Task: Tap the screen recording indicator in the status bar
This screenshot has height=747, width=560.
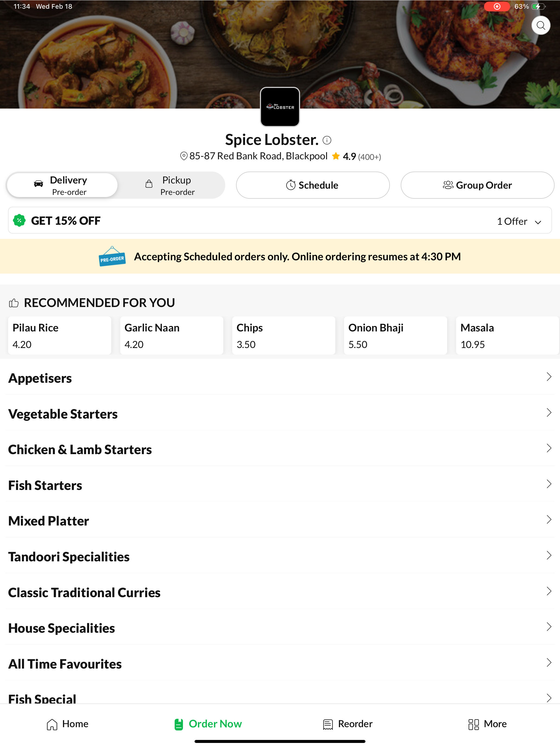Action: (x=497, y=7)
